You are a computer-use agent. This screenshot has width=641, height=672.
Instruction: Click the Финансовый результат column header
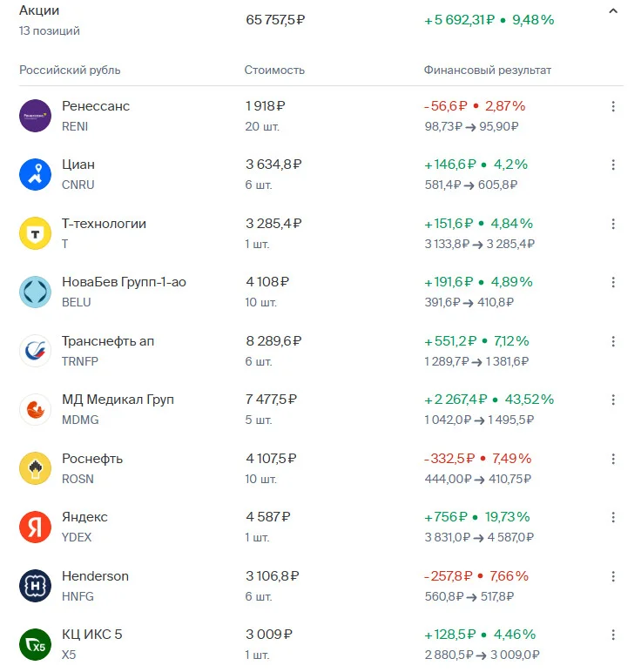coord(488,70)
